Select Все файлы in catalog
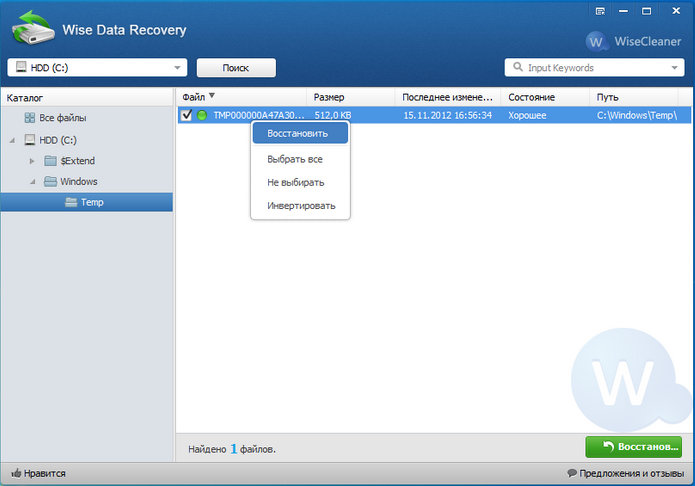Viewport: 695px width, 486px height. click(x=62, y=118)
